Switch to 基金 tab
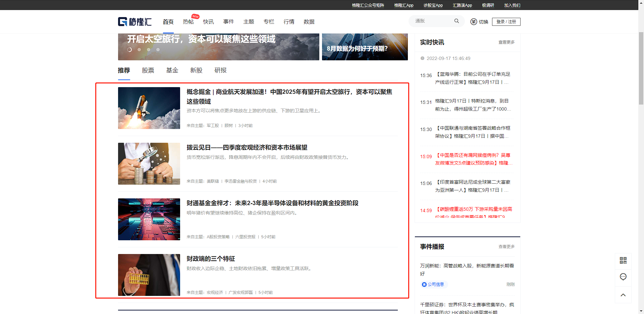The image size is (644, 314). click(172, 70)
